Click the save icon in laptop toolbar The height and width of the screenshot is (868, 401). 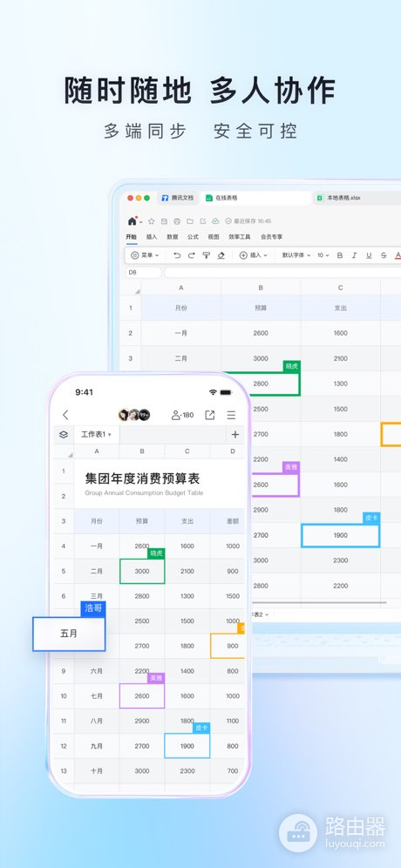(165, 221)
